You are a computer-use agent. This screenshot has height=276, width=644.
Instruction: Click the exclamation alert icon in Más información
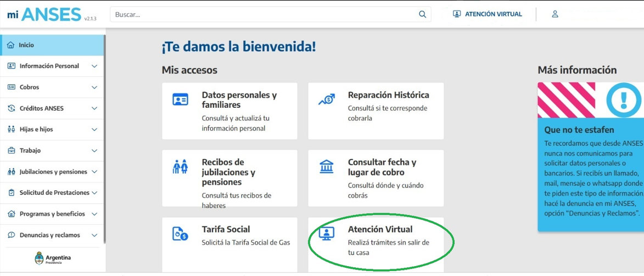tap(624, 100)
